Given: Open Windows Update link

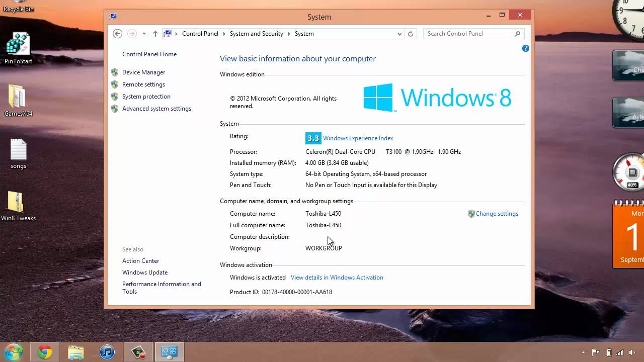Looking at the screenshot, I should click(145, 273).
